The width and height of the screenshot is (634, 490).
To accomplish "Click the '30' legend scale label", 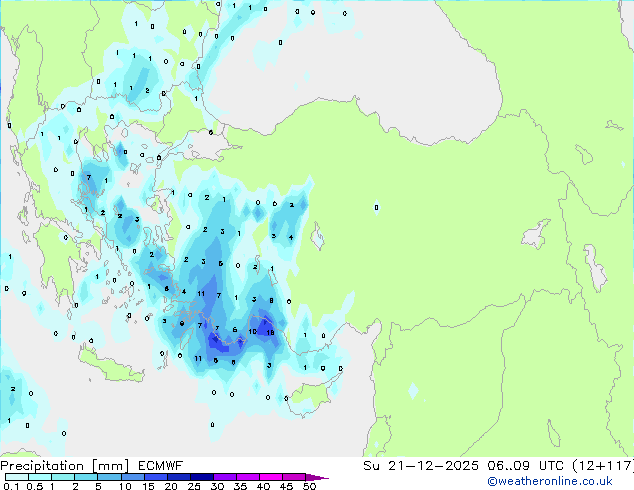I will click(x=217, y=486).
